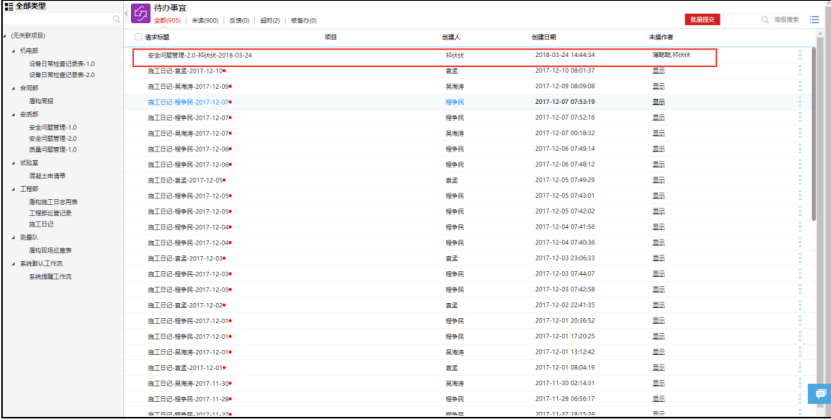Open dots menu for 2017-12-04 07:41:56 row
Screen dimensions: 831x420
[x=800, y=227]
